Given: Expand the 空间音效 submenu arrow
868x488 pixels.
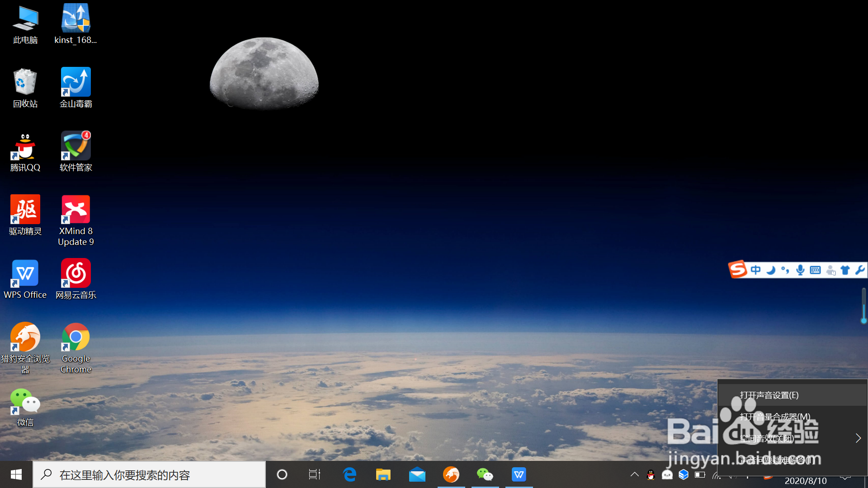Looking at the screenshot, I should pyautogui.click(x=858, y=438).
